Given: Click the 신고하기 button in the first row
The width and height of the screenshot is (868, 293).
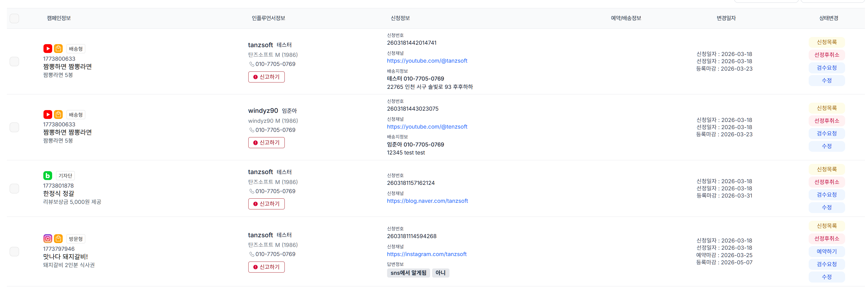Looking at the screenshot, I should pyautogui.click(x=266, y=77).
